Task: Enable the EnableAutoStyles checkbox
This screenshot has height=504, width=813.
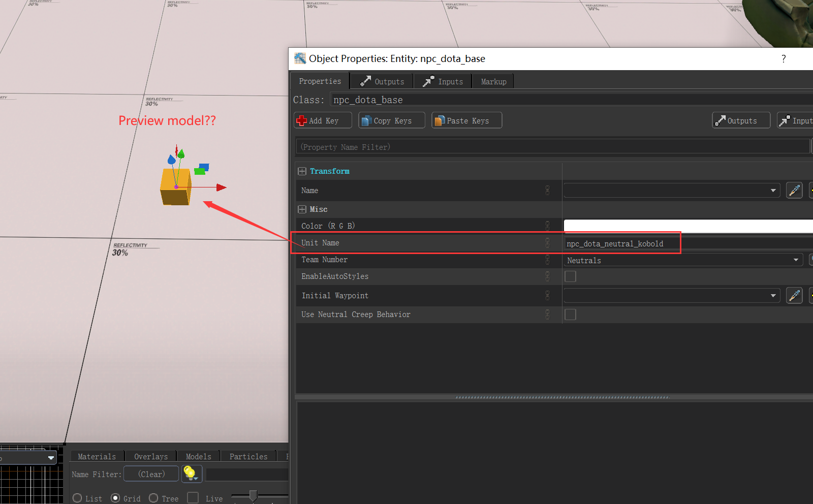Action: point(570,276)
